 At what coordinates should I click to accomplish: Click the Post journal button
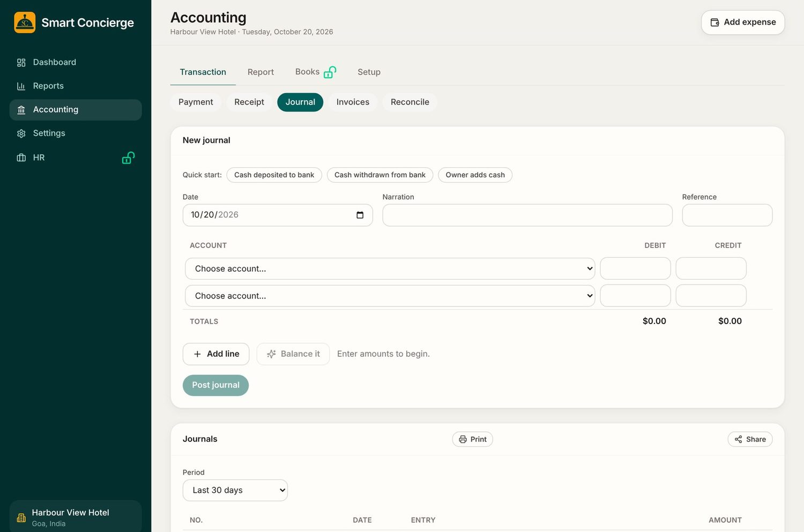point(215,385)
